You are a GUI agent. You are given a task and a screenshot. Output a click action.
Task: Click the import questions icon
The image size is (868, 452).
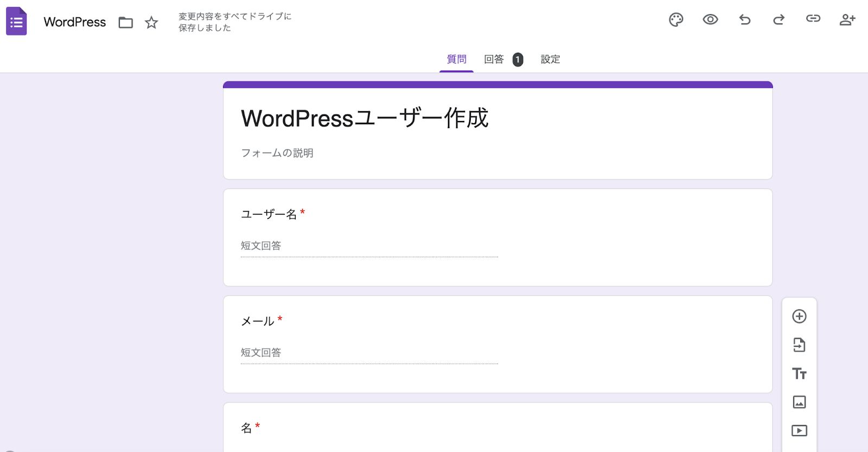click(799, 345)
